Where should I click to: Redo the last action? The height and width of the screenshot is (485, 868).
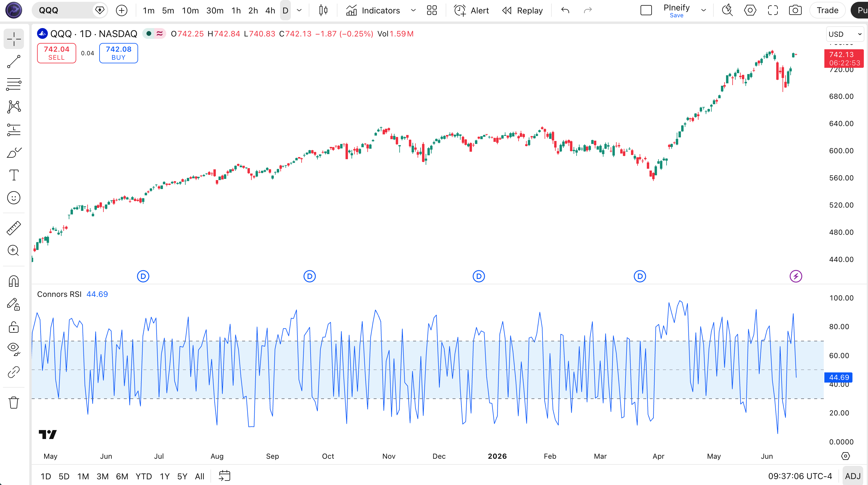point(588,10)
